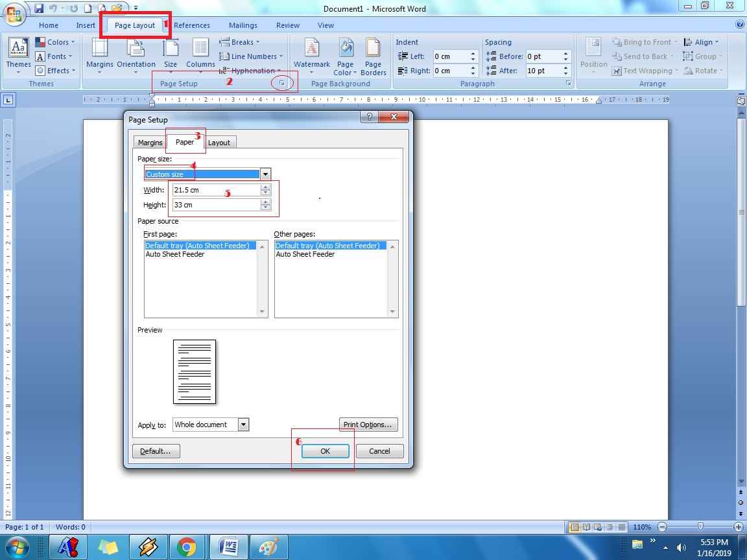The height and width of the screenshot is (560, 747).
Task: Select the Page Color tool
Action: pyautogui.click(x=346, y=56)
